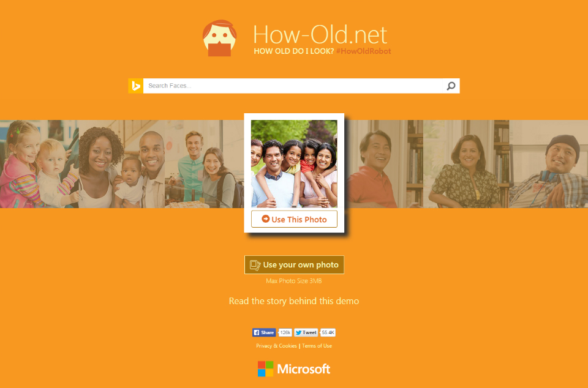The image size is (588, 388).
Task: Click the How-Old.net title text
Action: [320, 34]
